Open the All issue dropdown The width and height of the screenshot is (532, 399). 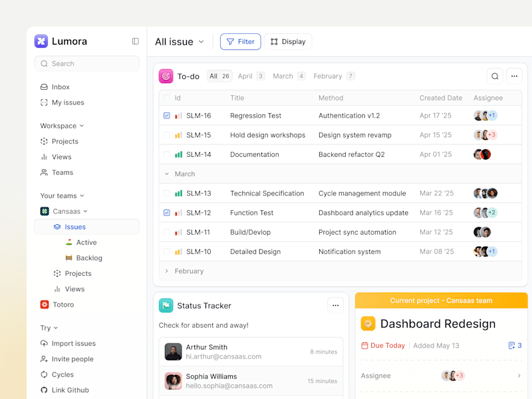(180, 42)
